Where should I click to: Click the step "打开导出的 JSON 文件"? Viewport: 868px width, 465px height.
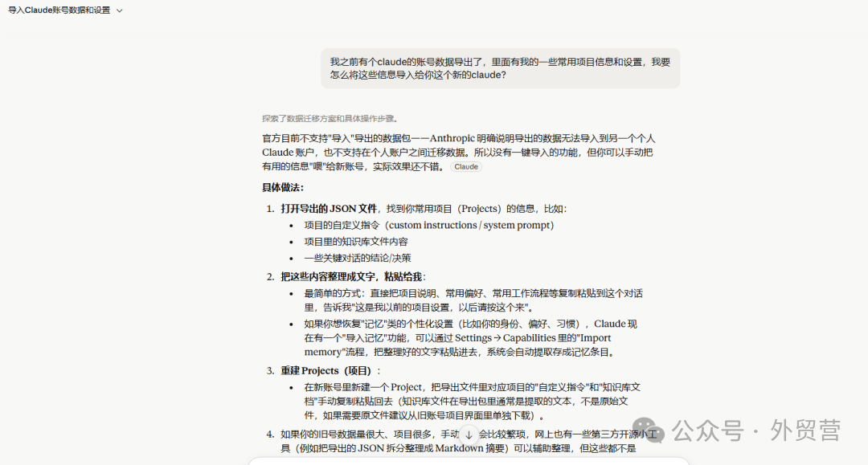[329, 209]
